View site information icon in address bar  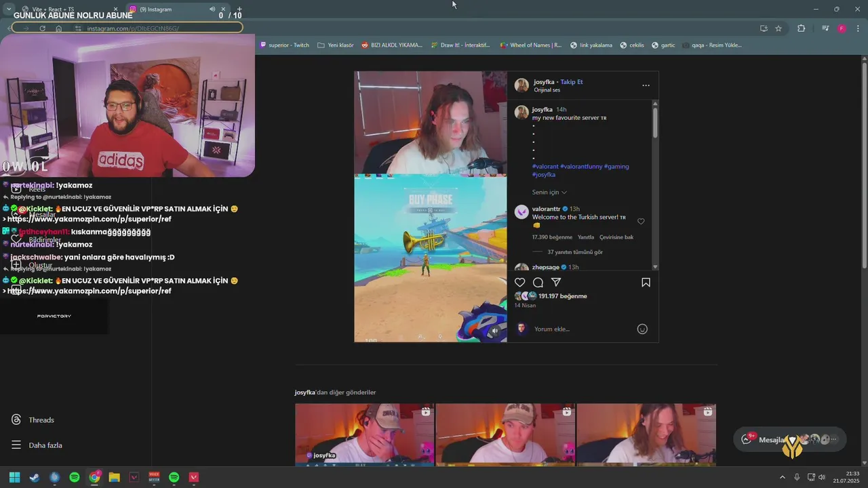coord(78,28)
